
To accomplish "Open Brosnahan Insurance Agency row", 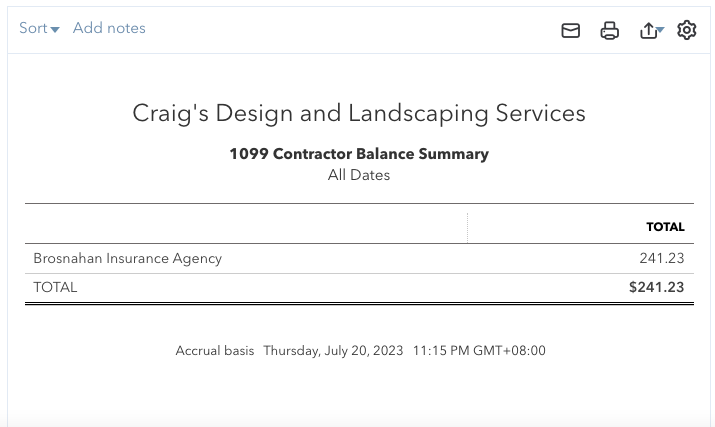I will coord(359,258).
